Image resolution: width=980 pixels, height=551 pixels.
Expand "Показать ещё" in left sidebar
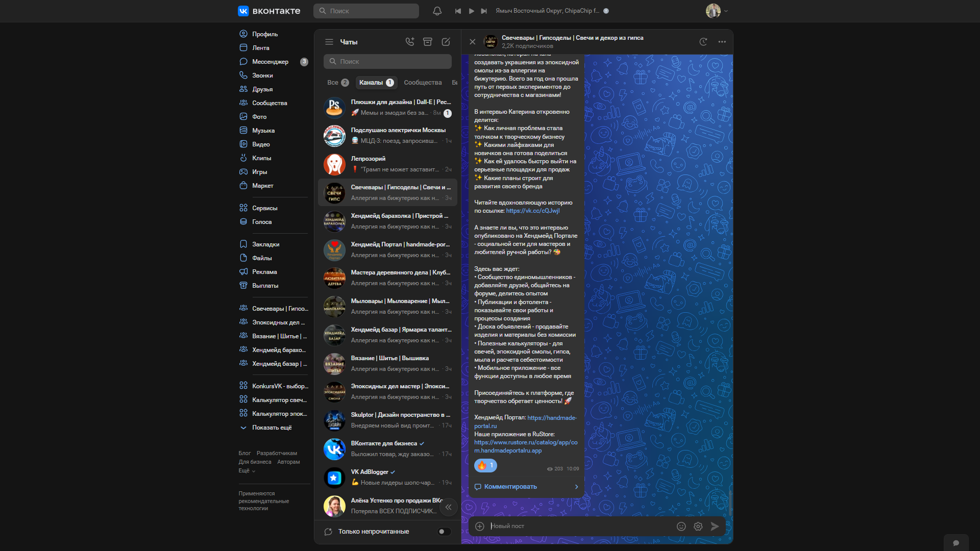272,428
